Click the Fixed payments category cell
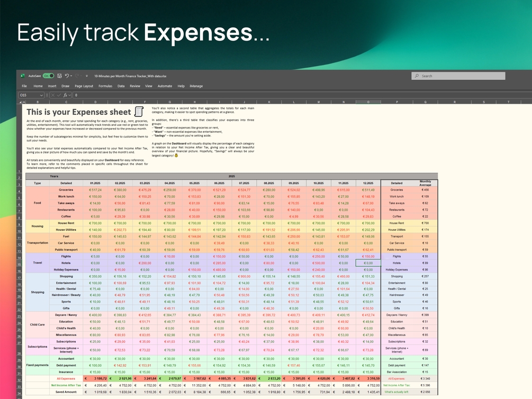Screen dimensions: 532x399 point(38,365)
